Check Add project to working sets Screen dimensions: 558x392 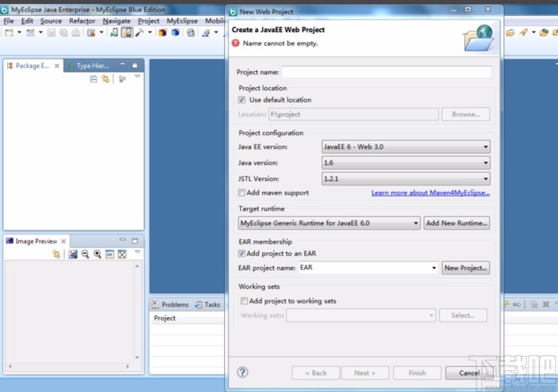[244, 301]
